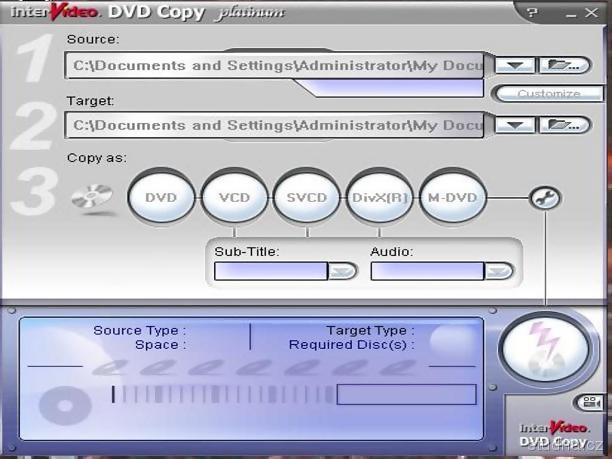Click the Source Type label
The width and height of the screenshot is (612, 459).
139,331
